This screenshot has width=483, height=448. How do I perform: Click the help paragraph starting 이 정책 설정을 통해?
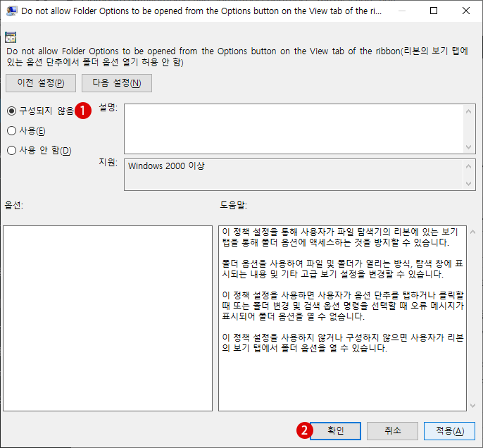point(340,237)
